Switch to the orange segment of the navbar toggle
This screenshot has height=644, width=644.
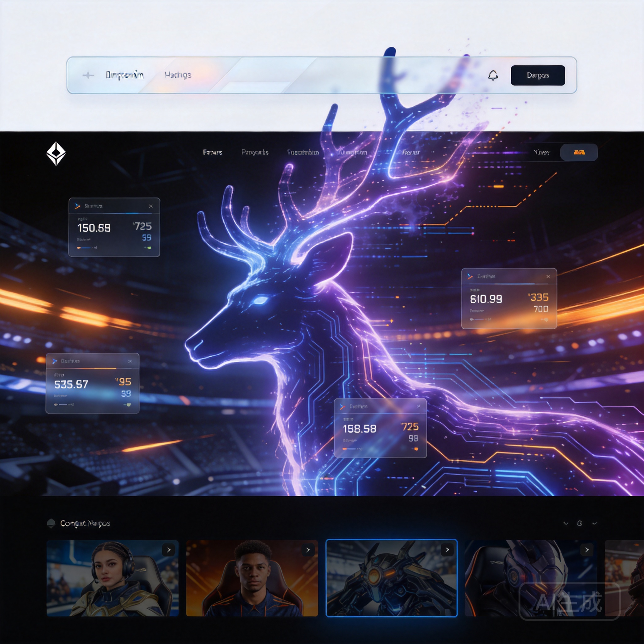coord(579,152)
